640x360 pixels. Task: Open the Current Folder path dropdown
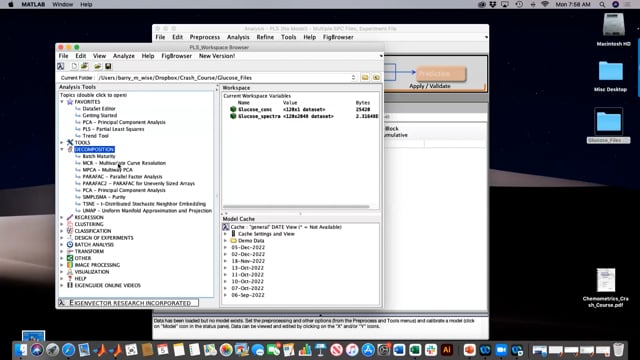pos(353,78)
